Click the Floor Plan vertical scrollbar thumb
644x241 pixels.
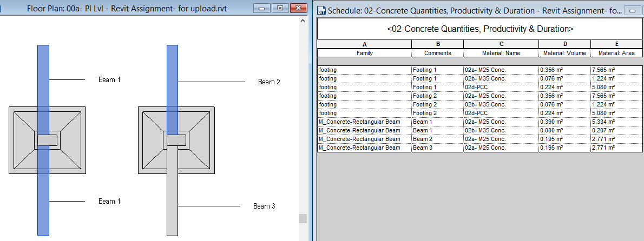[303, 218]
